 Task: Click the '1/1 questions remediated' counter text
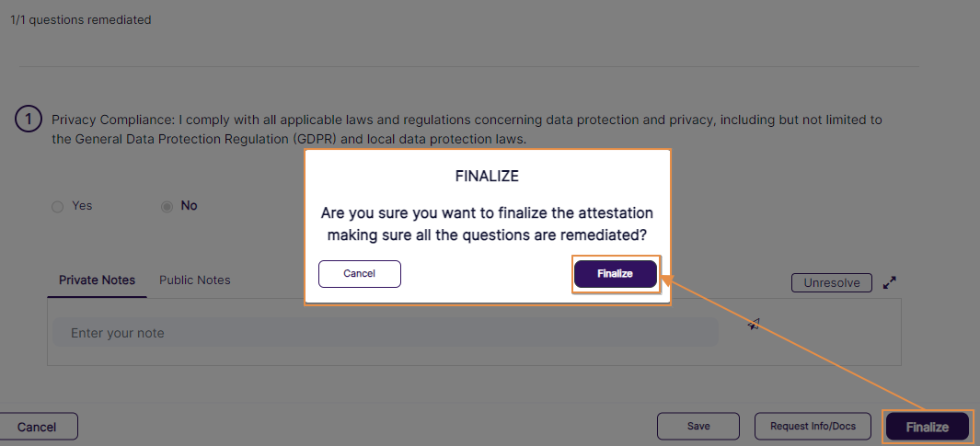81,20
